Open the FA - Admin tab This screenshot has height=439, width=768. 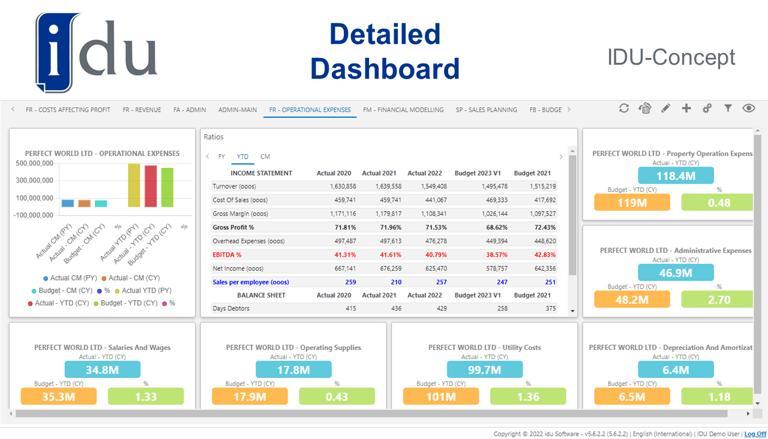point(189,110)
